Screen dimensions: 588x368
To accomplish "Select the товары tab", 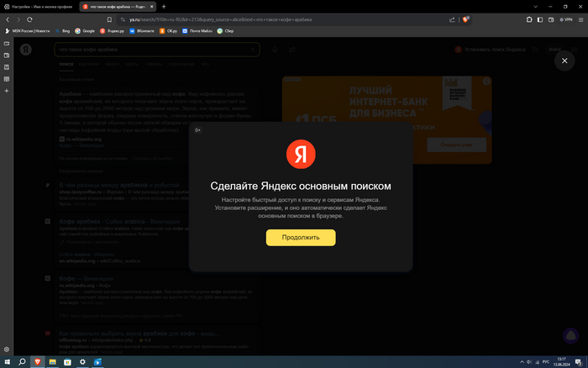I will (x=154, y=64).
